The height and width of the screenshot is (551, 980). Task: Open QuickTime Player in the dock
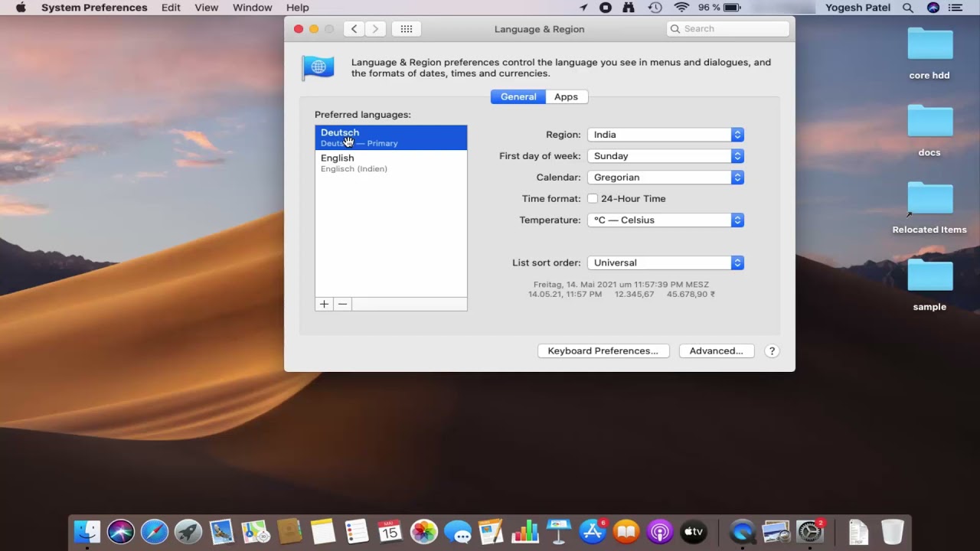point(742,531)
